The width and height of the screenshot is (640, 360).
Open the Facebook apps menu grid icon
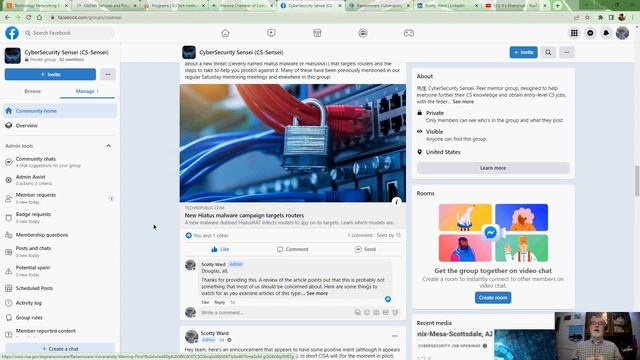point(574,33)
